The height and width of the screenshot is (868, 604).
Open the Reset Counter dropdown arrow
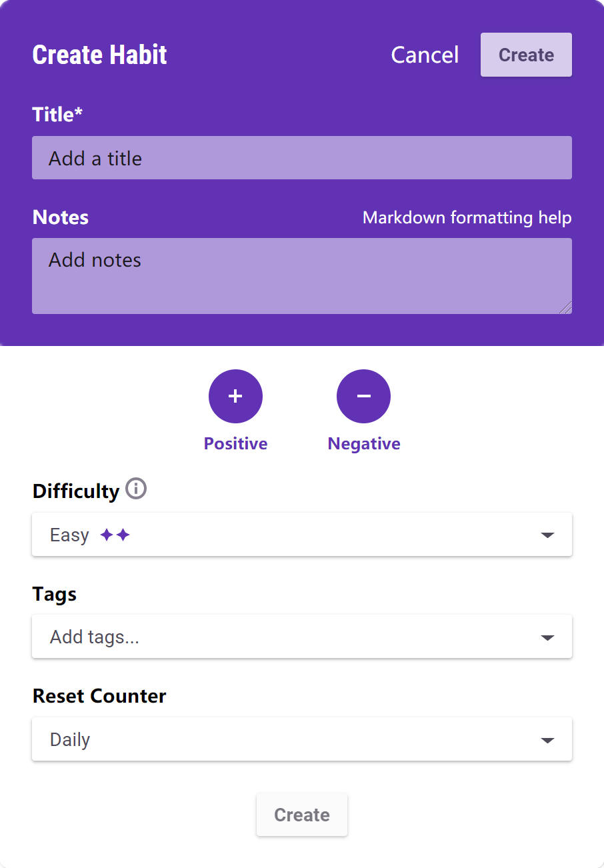click(547, 740)
